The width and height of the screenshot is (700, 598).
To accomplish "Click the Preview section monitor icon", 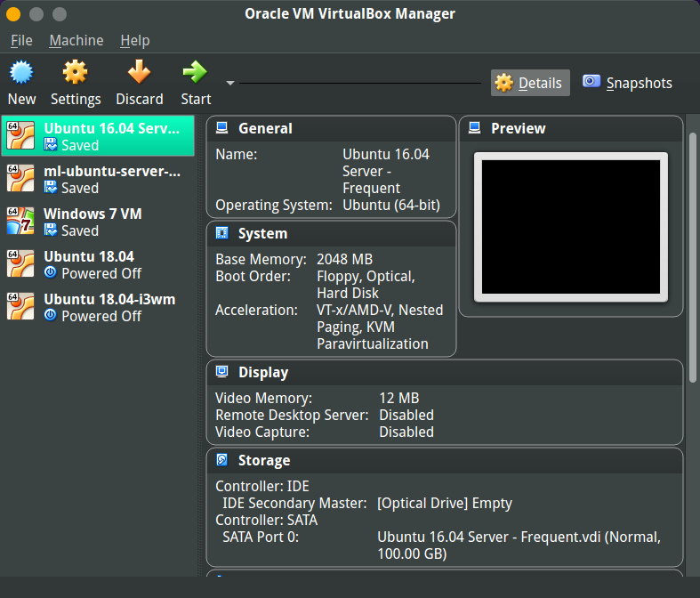I will point(475,128).
